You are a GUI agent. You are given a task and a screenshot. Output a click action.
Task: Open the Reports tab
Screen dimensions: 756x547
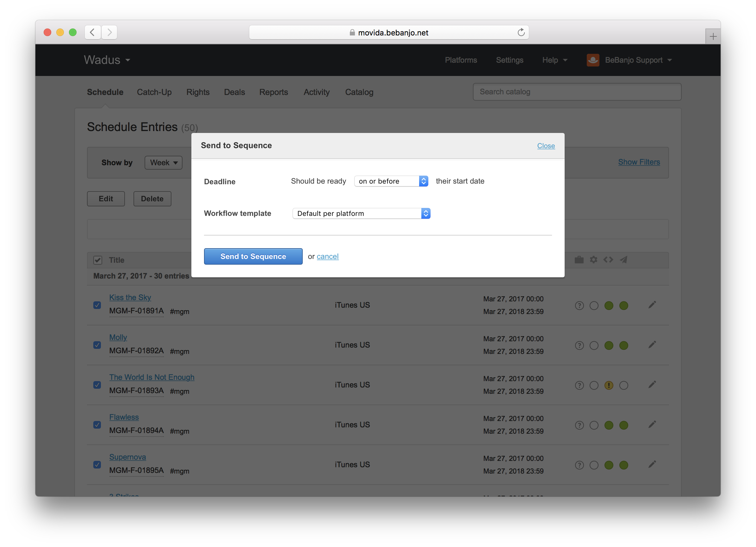[273, 92]
